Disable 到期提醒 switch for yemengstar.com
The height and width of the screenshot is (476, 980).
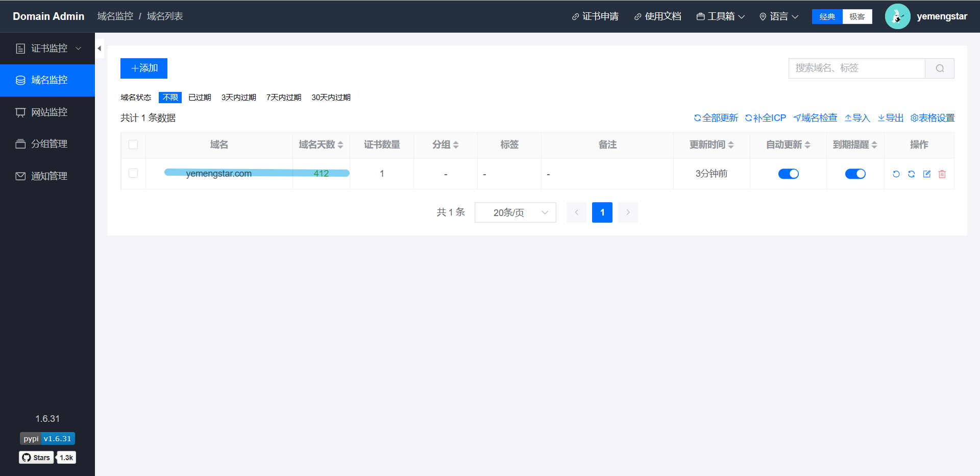(x=855, y=174)
